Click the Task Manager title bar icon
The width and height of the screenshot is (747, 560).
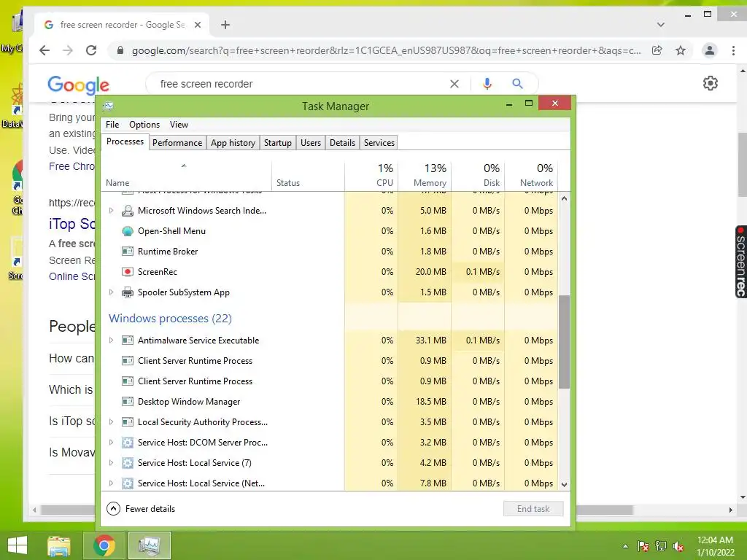click(x=109, y=106)
